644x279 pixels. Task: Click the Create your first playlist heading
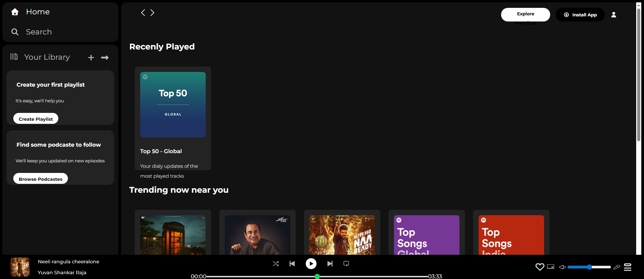[50, 85]
